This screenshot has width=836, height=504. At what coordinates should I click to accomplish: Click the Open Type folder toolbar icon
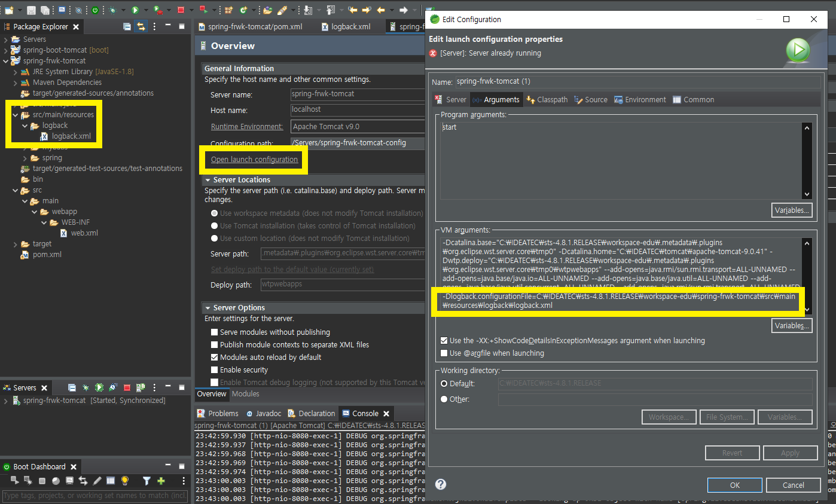click(x=267, y=10)
